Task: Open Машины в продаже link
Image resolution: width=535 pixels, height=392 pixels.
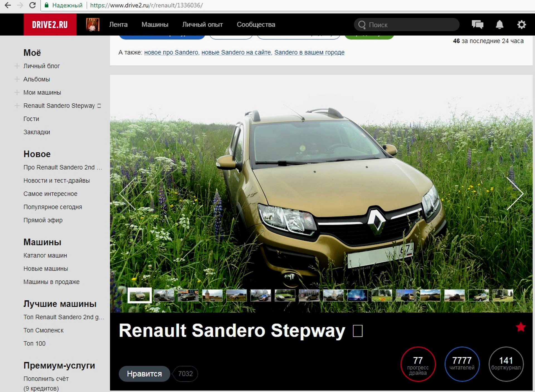Action: [52, 282]
